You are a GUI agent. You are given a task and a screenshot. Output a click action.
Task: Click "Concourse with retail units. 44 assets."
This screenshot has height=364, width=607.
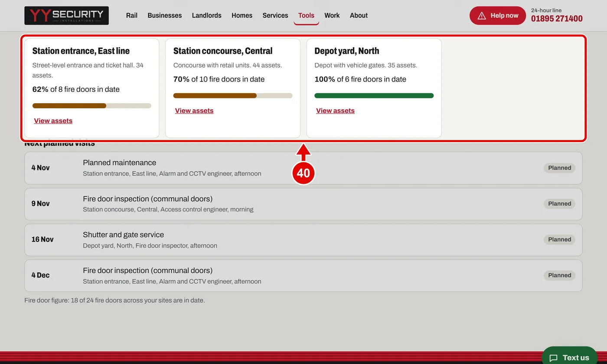coord(228,65)
